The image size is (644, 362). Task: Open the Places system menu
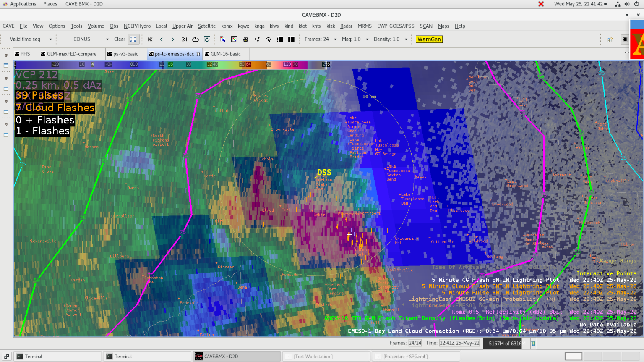pyautogui.click(x=50, y=4)
